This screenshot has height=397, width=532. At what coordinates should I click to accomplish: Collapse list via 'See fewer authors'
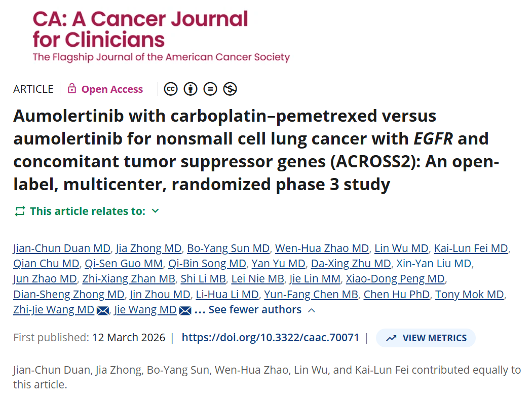[254, 310]
